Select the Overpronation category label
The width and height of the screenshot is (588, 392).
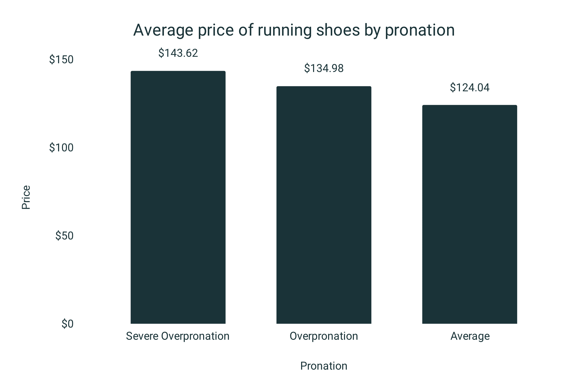[x=324, y=336]
